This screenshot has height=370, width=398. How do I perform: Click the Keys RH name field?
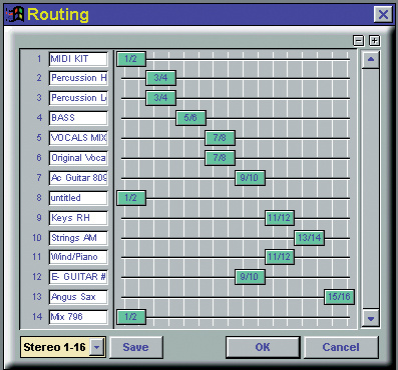[x=78, y=218]
